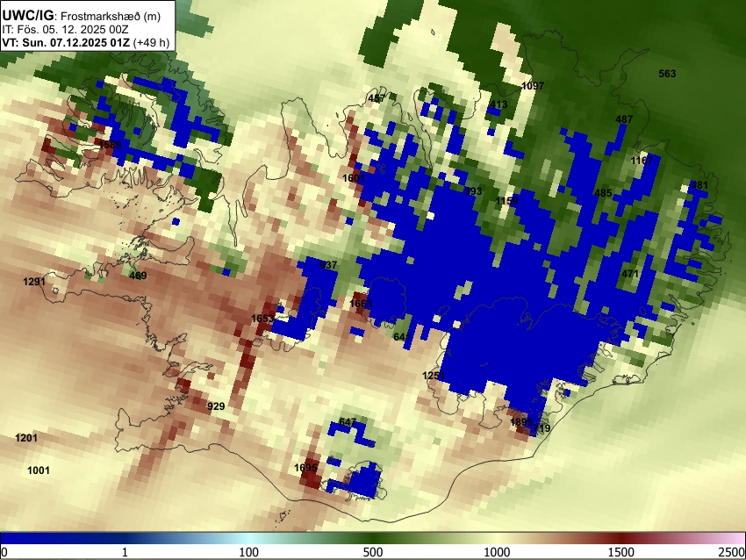Click the 1500 tick on the color scale
This screenshot has height=560, width=746.
(x=621, y=552)
